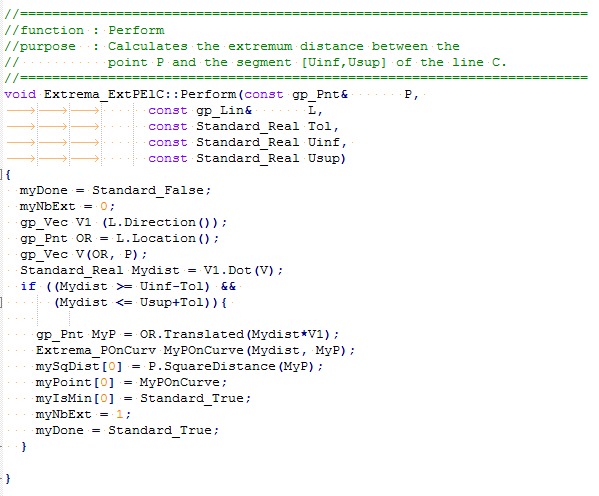
Task: Click parameter name 'Tol,' in signature
Action: point(323,126)
